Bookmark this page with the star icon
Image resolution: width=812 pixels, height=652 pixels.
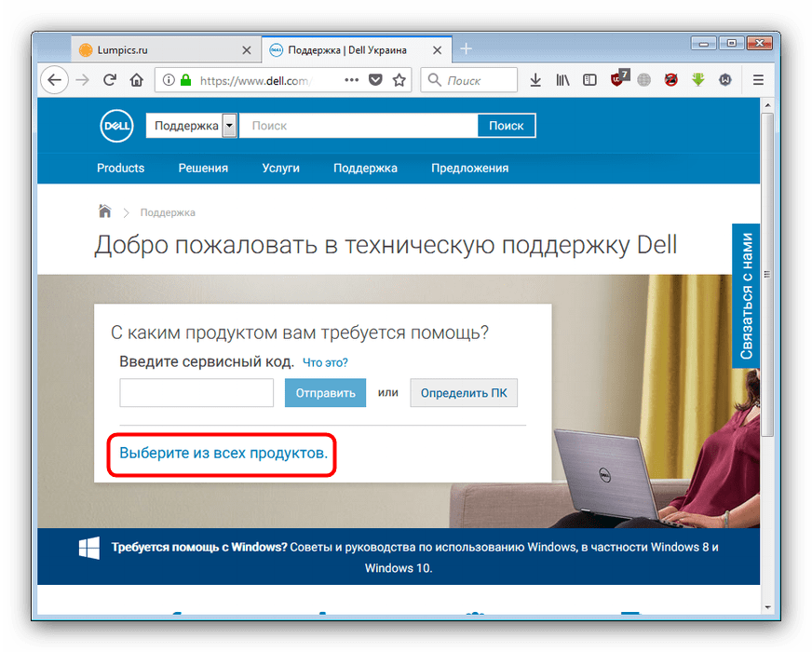point(399,80)
